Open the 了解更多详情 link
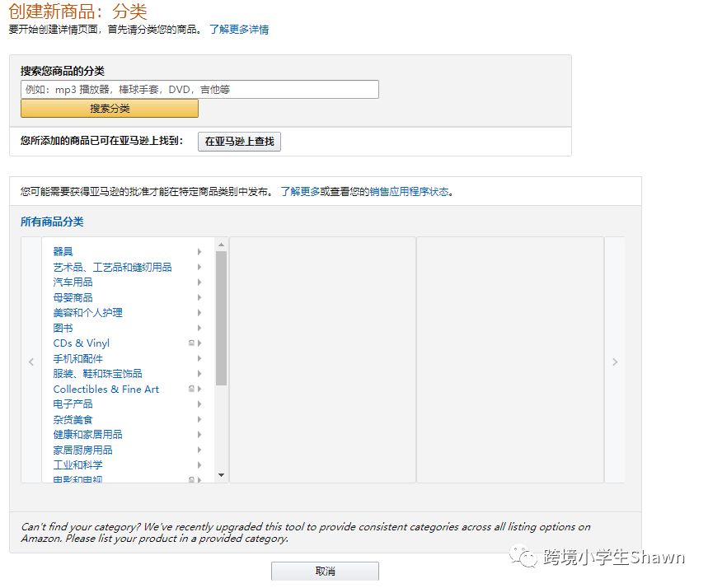Screen dimensions: 708x588 click(x=239, y=30)
